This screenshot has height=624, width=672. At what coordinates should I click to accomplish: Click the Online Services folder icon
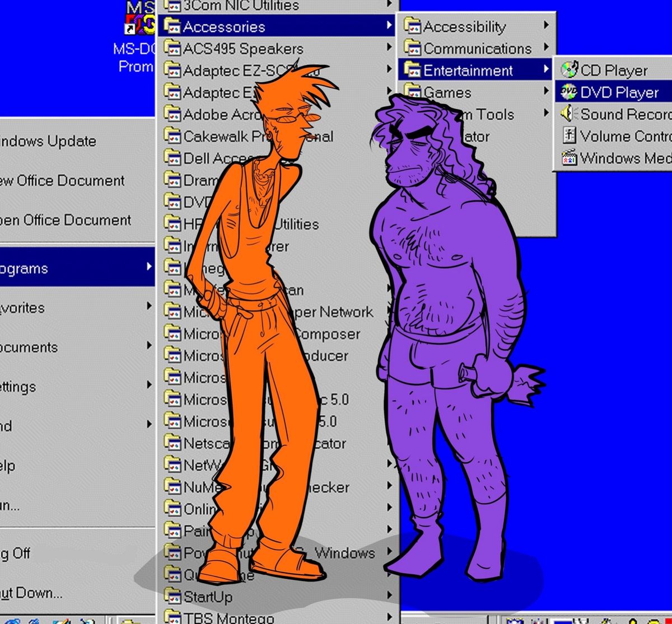[x=172, y=508]
